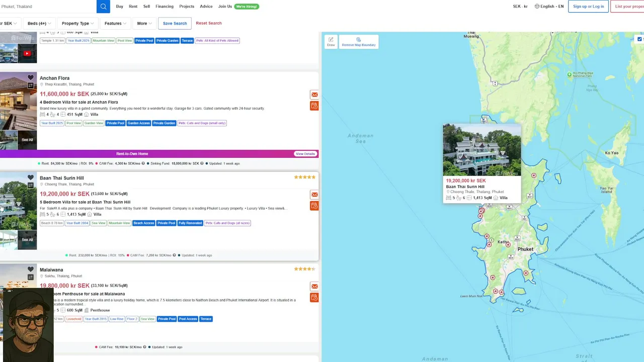
Task: Click compare icon on Anchan Flora listing
Action: [x=31, y=85]
